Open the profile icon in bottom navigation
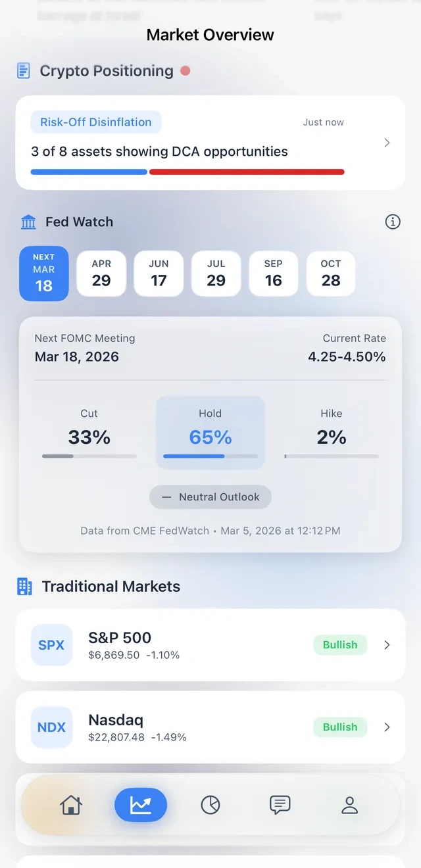 349,804
